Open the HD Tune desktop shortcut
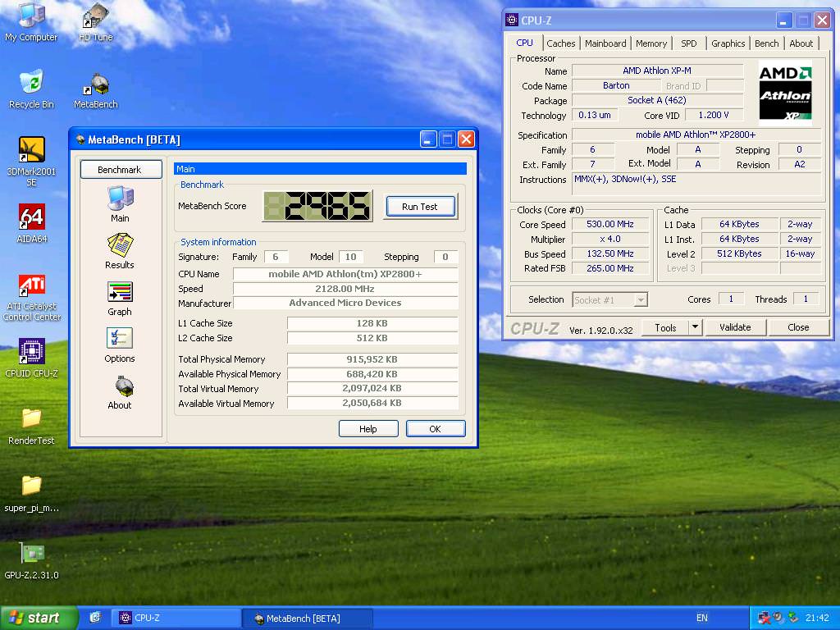Image resolution: width=840 pixels, height=630 pixels. 95,22
